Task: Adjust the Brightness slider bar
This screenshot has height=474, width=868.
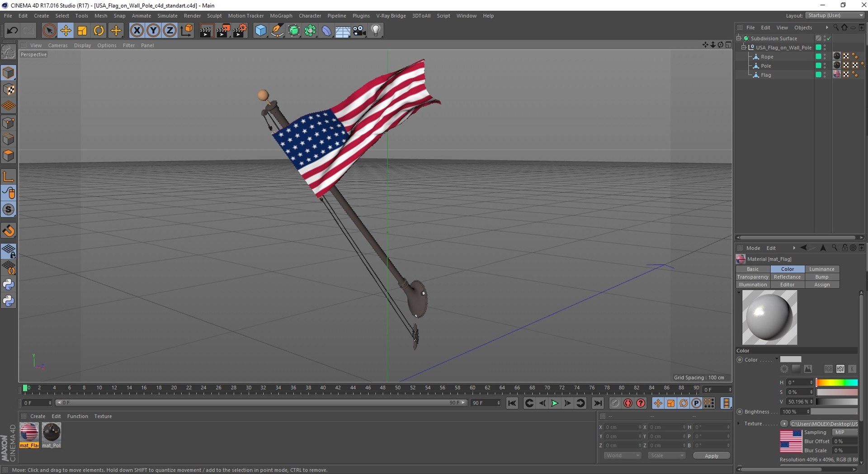Action: click(834, 412)
